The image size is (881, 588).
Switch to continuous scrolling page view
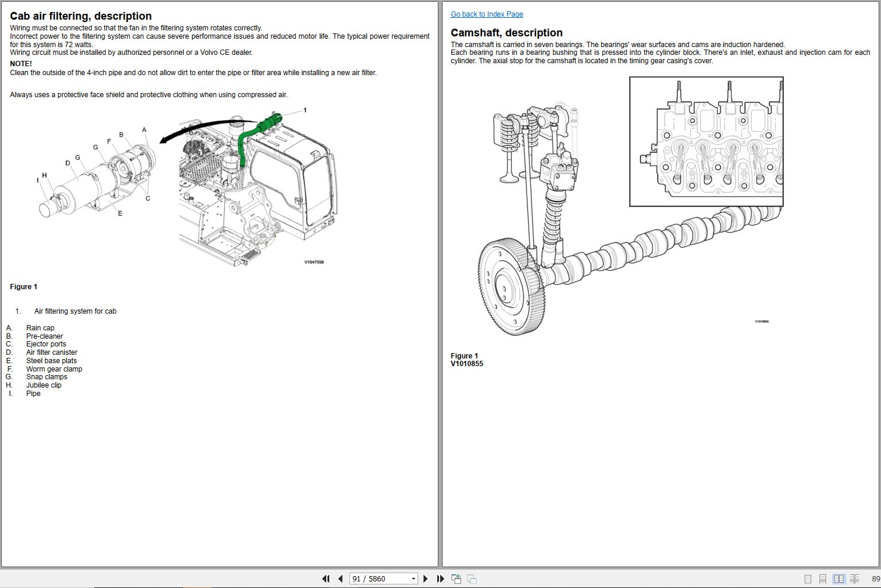coord(823,579)
